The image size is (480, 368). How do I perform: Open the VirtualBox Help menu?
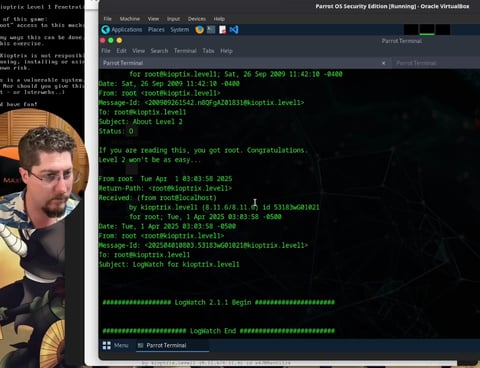click(x=219, y=19)
